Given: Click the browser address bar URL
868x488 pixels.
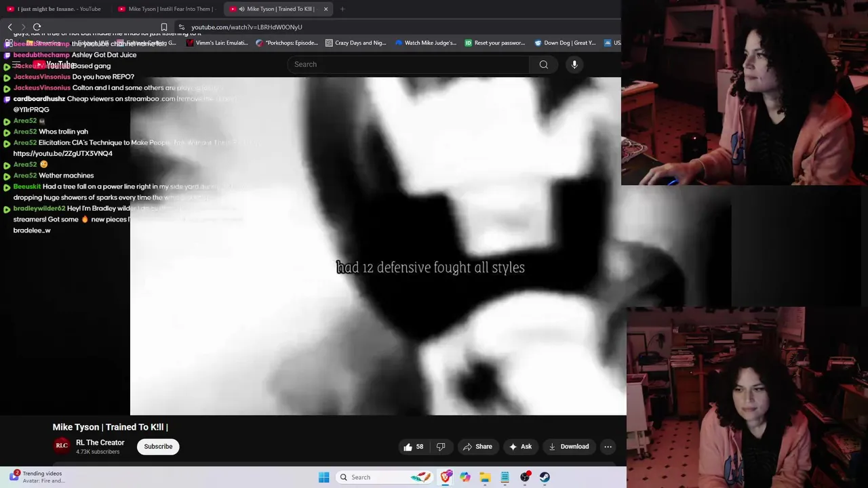Looking at the screenshot, I should tap(247, 27).
